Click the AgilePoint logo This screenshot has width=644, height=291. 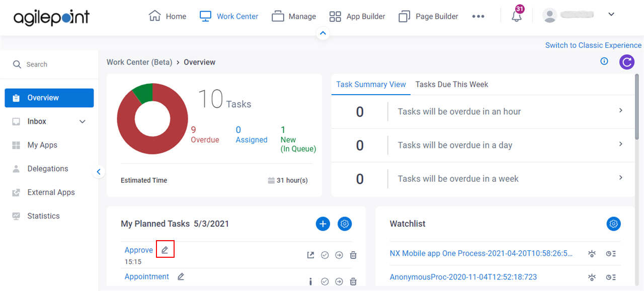(51, 17)
